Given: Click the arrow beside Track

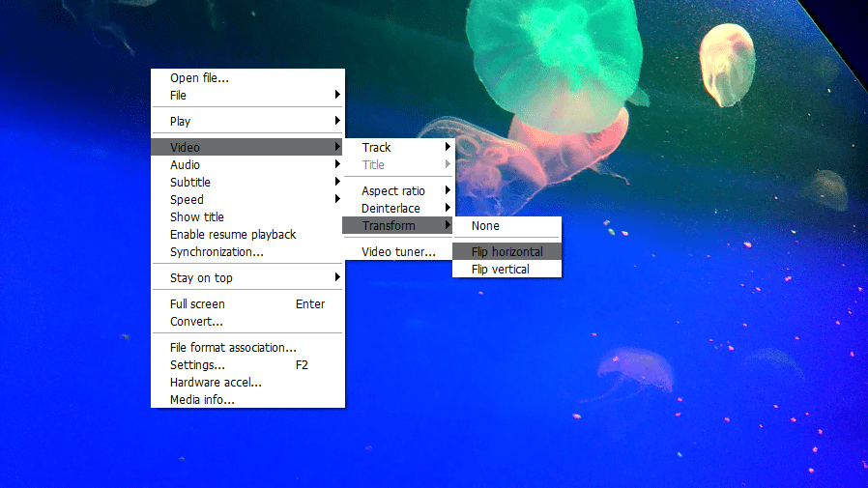Looking at the screenshot, I should point(448,147).
